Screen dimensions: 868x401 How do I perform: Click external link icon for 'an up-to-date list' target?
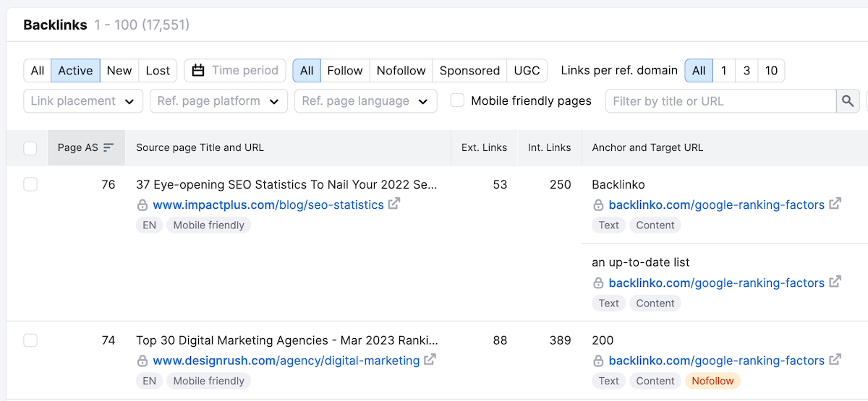point(835,282)
